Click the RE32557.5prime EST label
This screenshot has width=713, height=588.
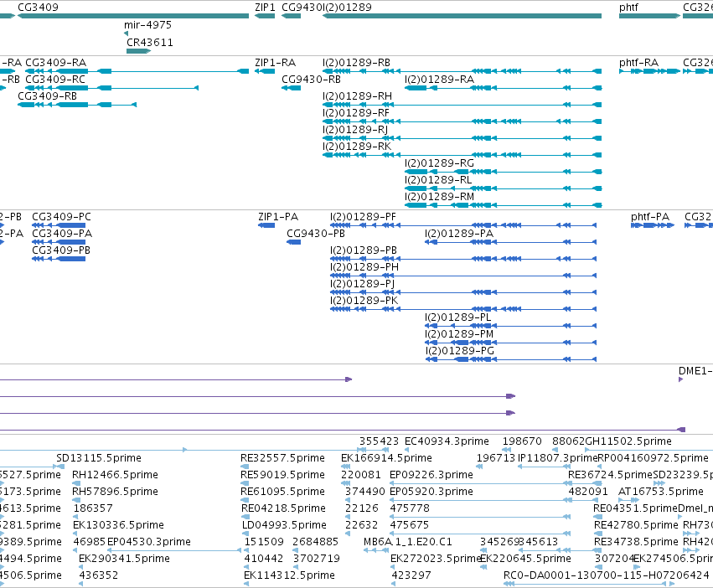282,458
